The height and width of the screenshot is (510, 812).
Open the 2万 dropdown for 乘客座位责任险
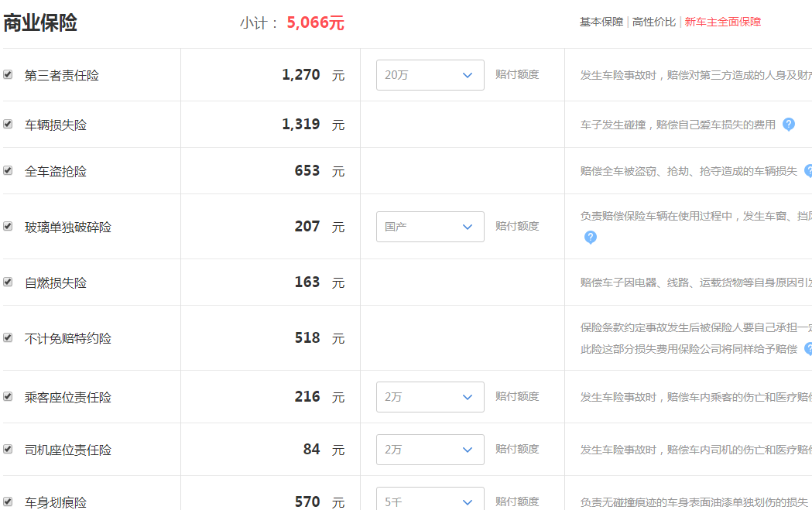coord(430,397)
